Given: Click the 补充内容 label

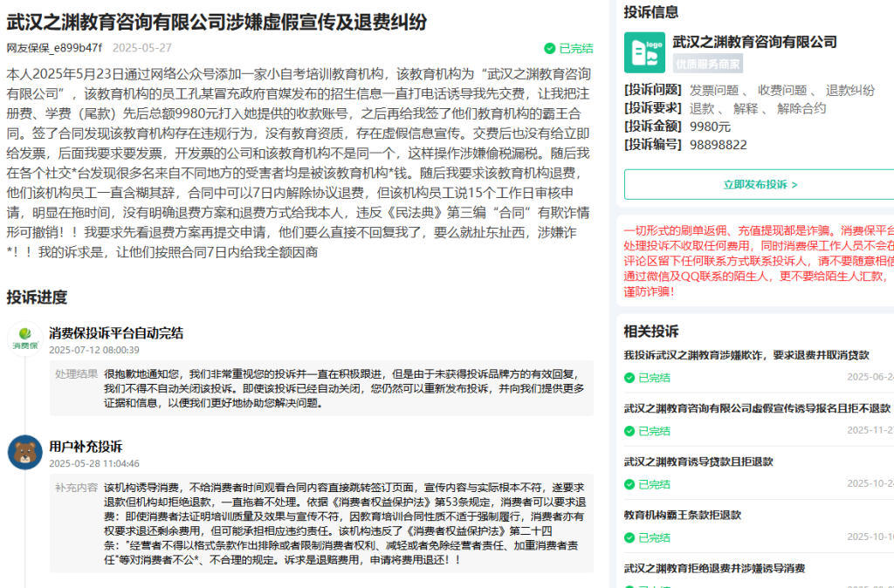Looking at the screenshot, I should pyautogui.click(x=77, y=489).
